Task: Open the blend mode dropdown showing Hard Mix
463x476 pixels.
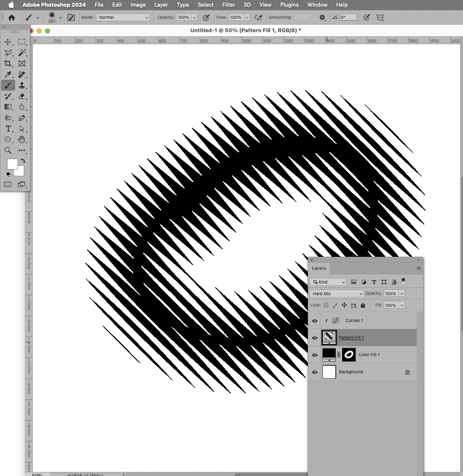Action: (x=336, y=294)
